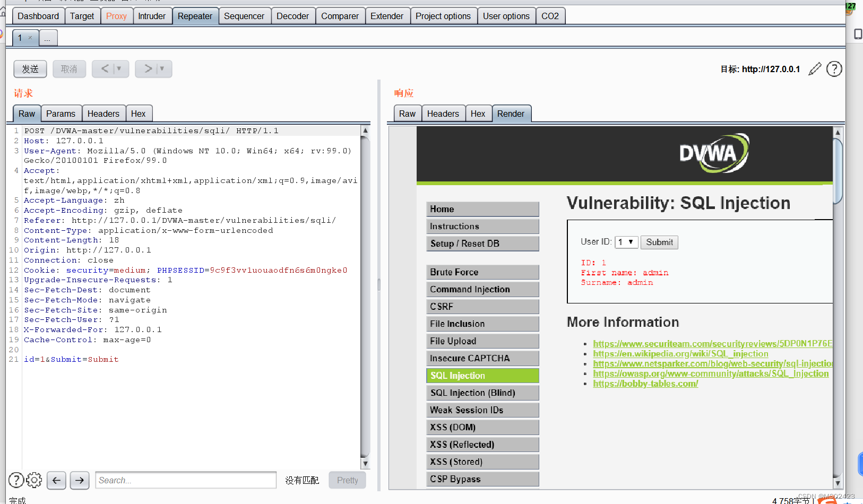Open the Home menu item in DVWA

coord(482,209)
